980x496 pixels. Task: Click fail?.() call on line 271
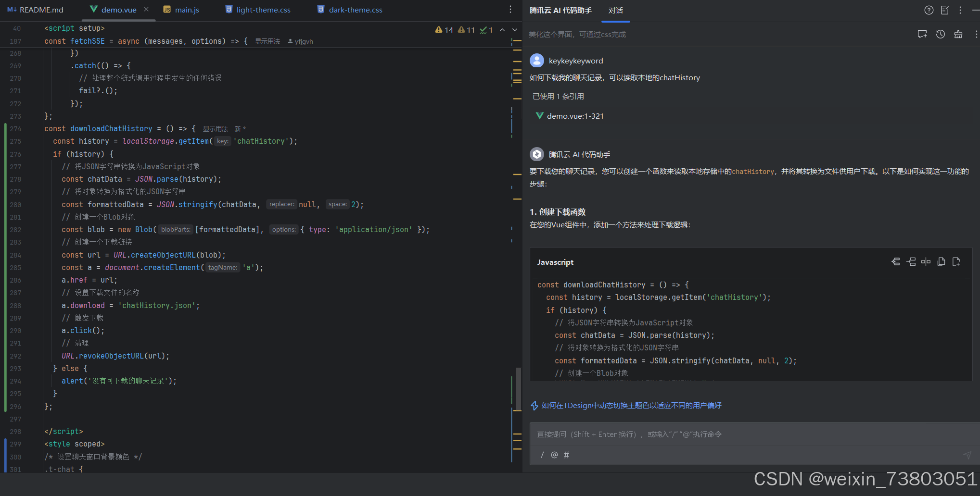[98, 90]
